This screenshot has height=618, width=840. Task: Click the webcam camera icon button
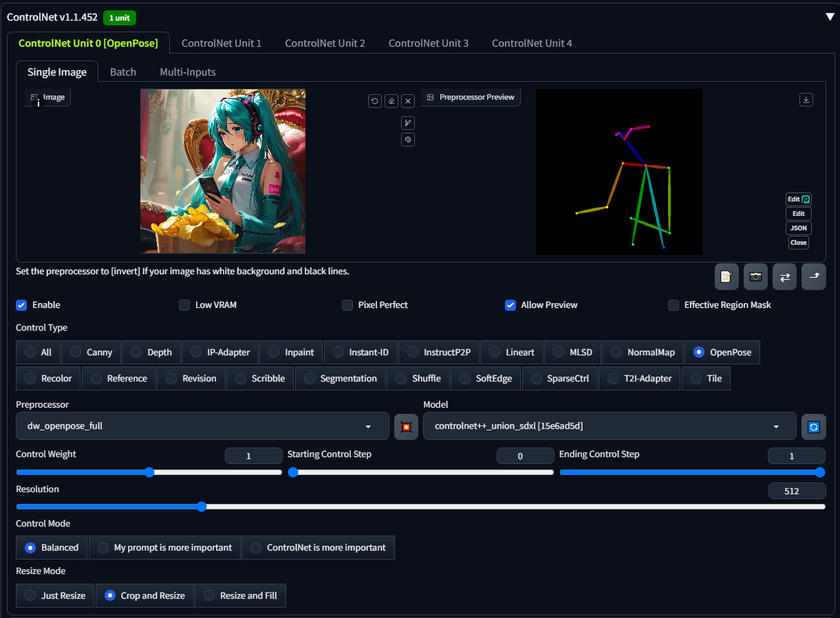coord(755,276)
